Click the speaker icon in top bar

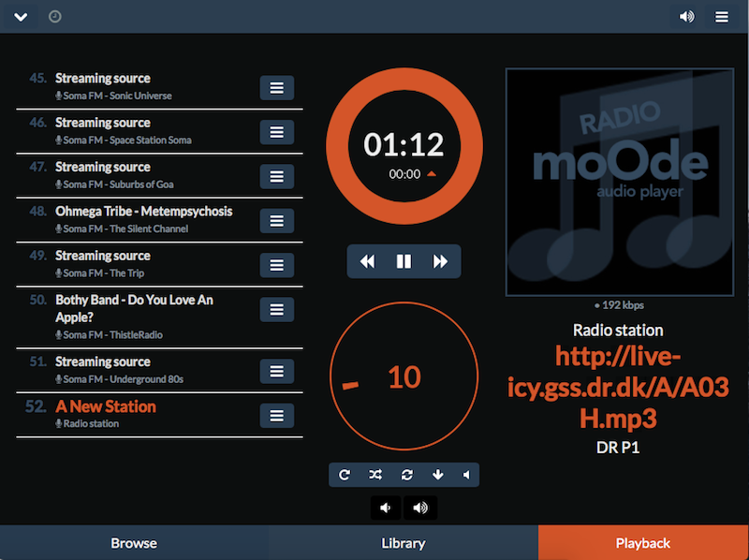687,17
